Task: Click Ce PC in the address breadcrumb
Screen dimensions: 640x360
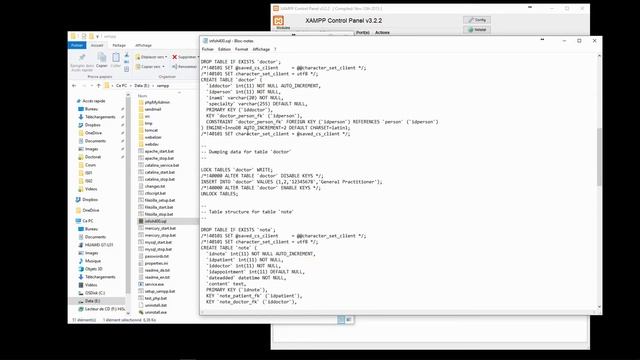Action: [x=122, y=86]
